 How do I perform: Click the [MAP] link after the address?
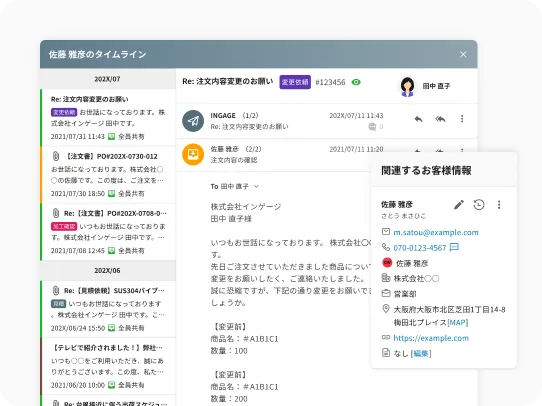tap(458, 322)
